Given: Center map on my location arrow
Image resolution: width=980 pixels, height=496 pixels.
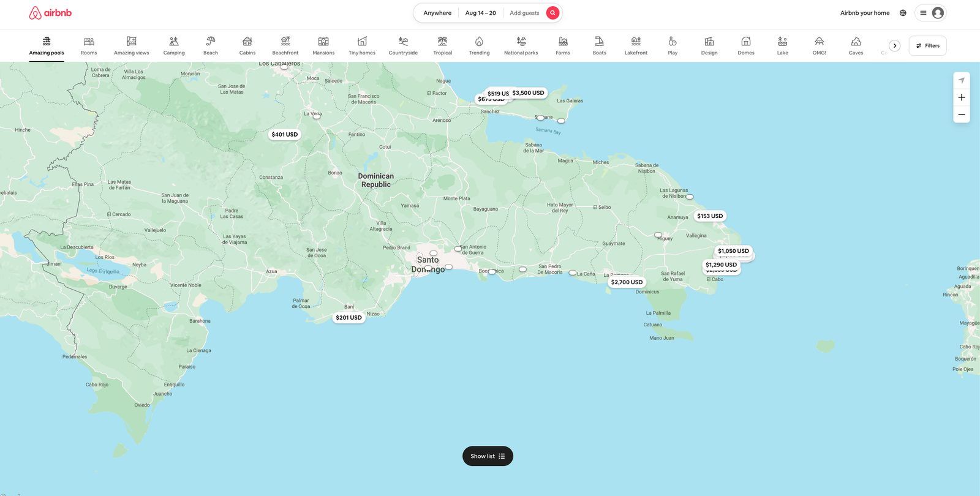Looking at the screenshot, I should coord(962,81).
